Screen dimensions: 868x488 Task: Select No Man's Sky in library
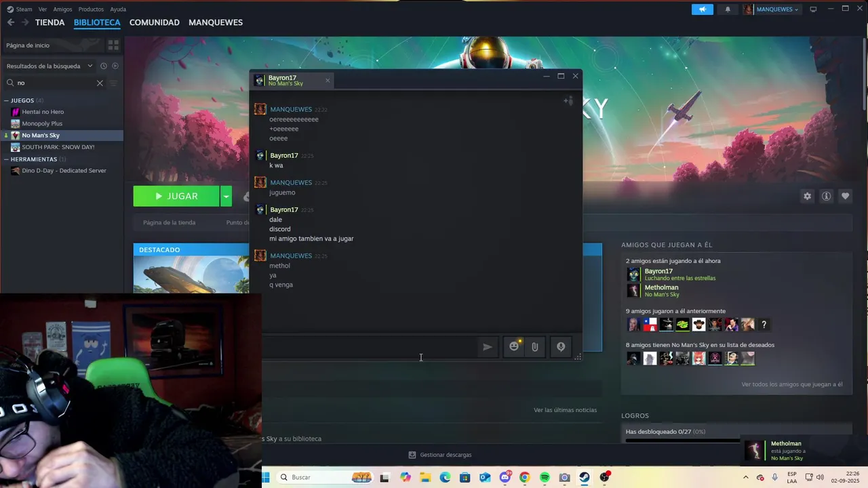(62, 136)
